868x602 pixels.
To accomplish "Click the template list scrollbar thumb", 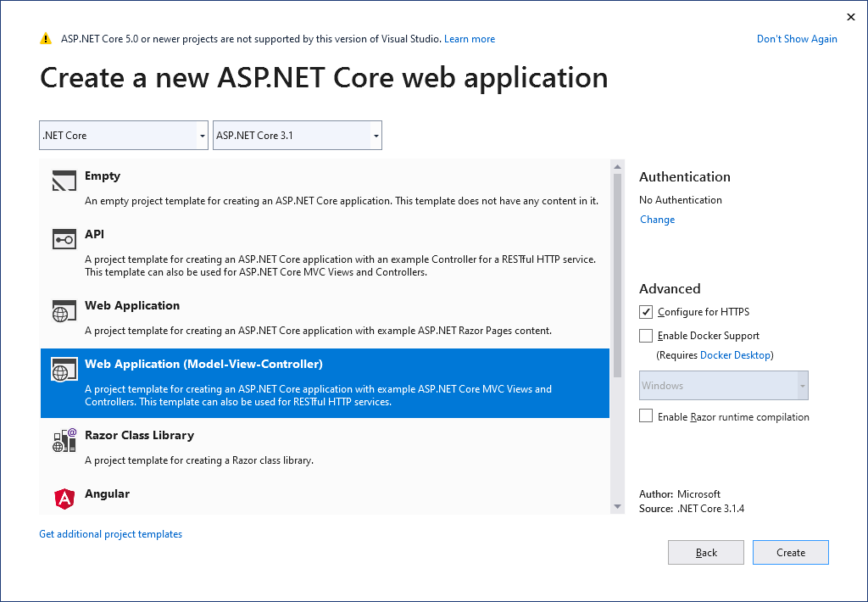I will [x=617, y=276].
